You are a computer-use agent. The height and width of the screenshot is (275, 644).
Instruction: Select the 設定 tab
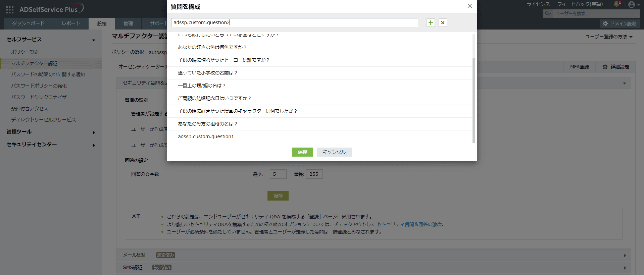coord(102,23)
